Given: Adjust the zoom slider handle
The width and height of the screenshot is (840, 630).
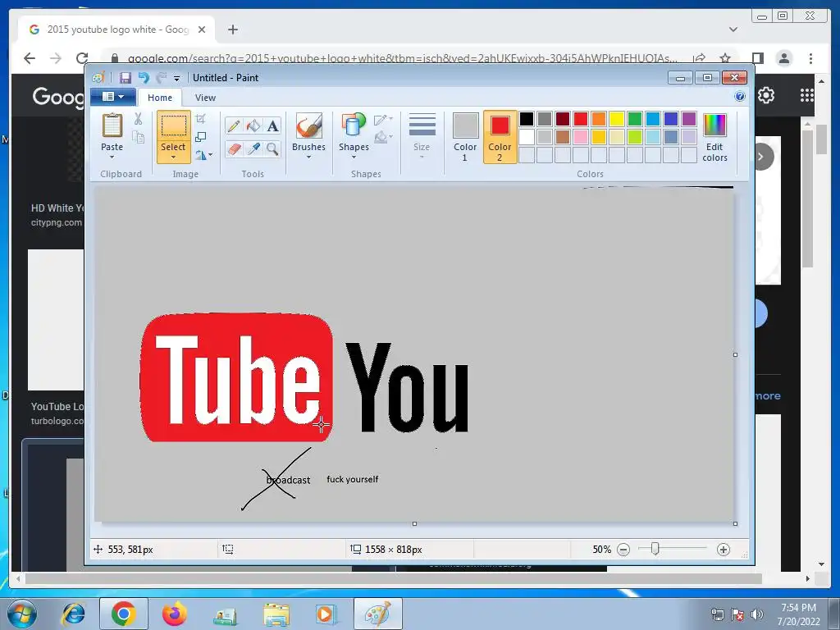Looking at the screenshot, I should 655,549.
